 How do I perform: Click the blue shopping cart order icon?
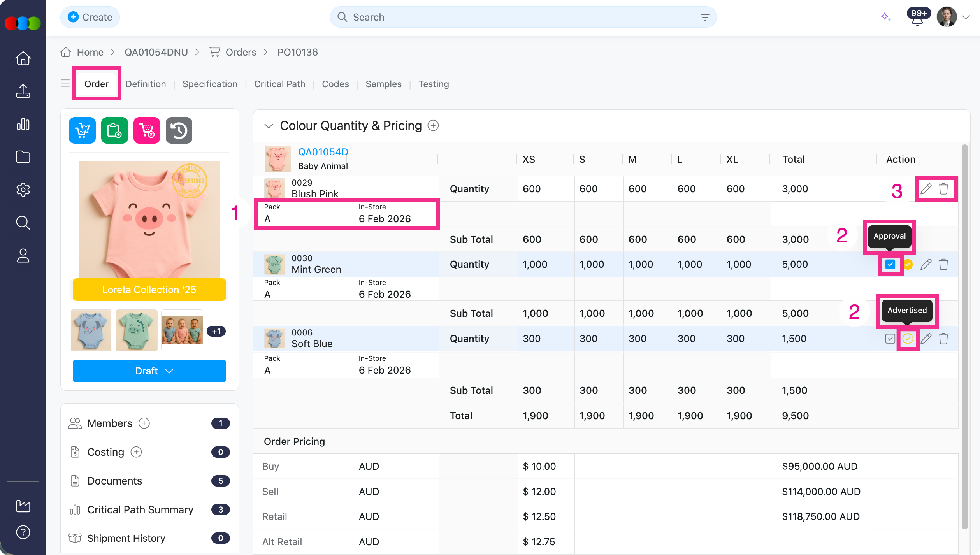point(82,130)
